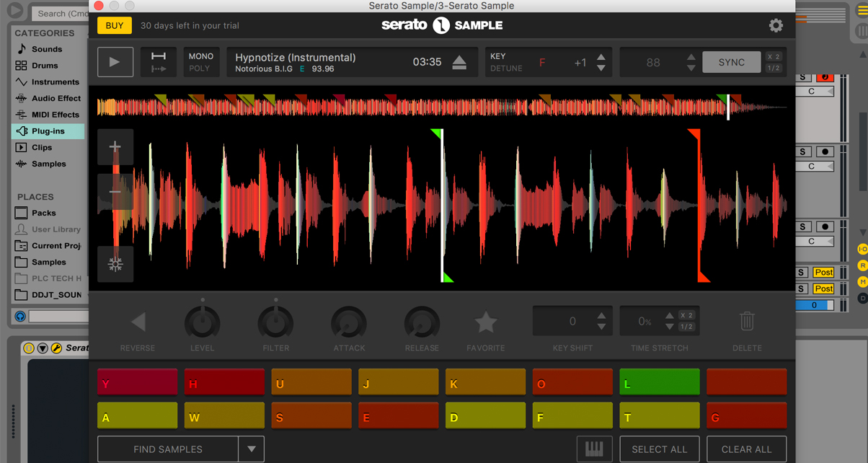This screenshot has width=868, height=463.
Task: Select the Reverse playback icon
Action: pyautogui.click(x=137, y=322)
